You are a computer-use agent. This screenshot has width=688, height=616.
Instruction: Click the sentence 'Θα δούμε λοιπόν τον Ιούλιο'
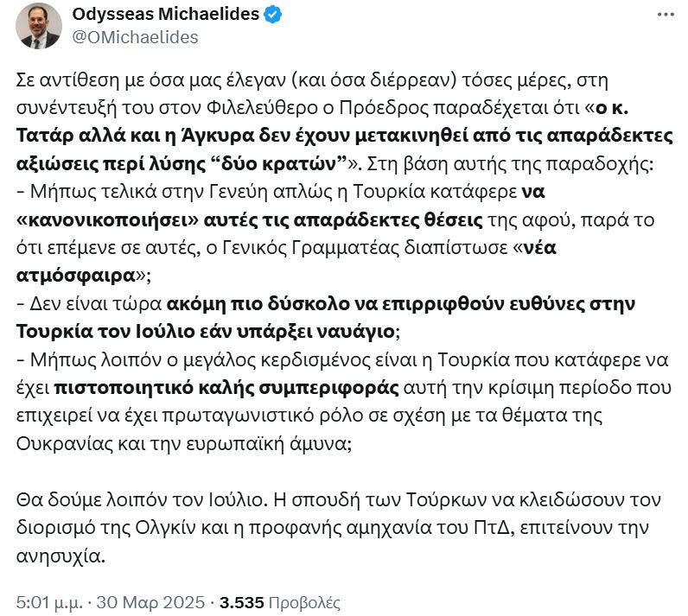pyautogui.click(x=142, y=500)
